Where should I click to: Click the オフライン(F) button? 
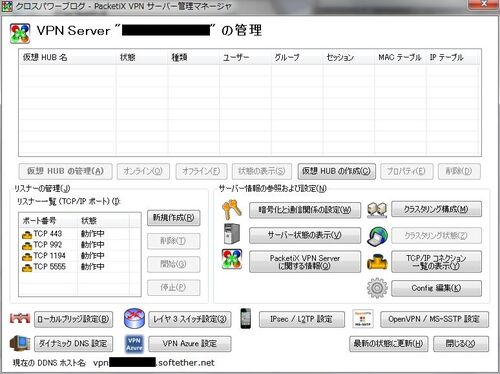click(x=201, y=171)
